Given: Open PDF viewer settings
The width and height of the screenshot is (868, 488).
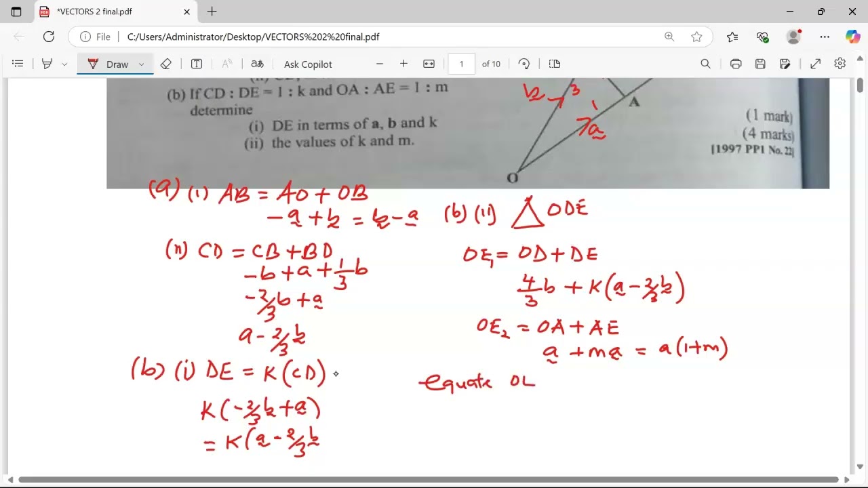Looking at the screenshot, I should 840,64.
